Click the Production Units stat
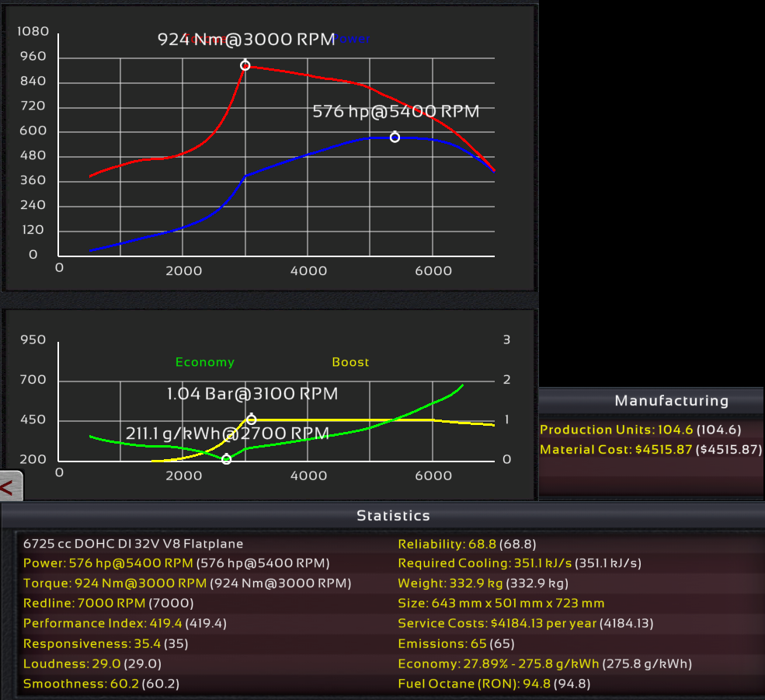 [x=640, y=430]
